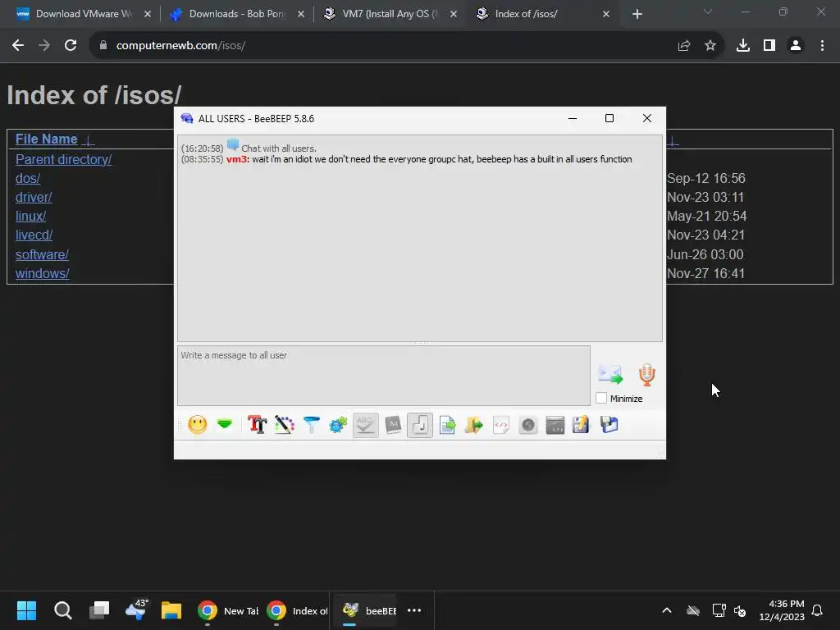Open the linux/ folder link
Screen dimensions: 840x630
pos(30,216)
